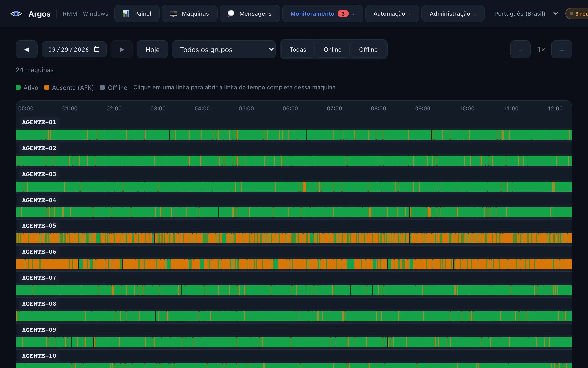The height and width of the screenshot is (368, 588).
Task: Open the Painel chart icon tab
Action: coord(126,13)
